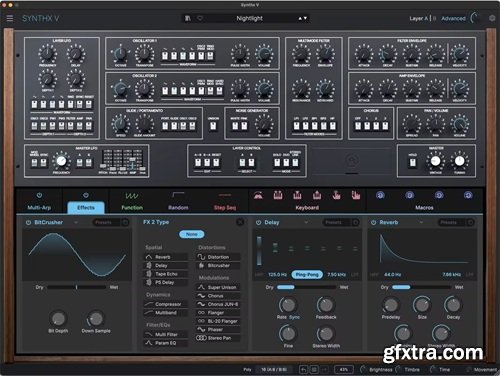
Task: Choose Reverb in the Spatial list
Action: pos(165,257)
